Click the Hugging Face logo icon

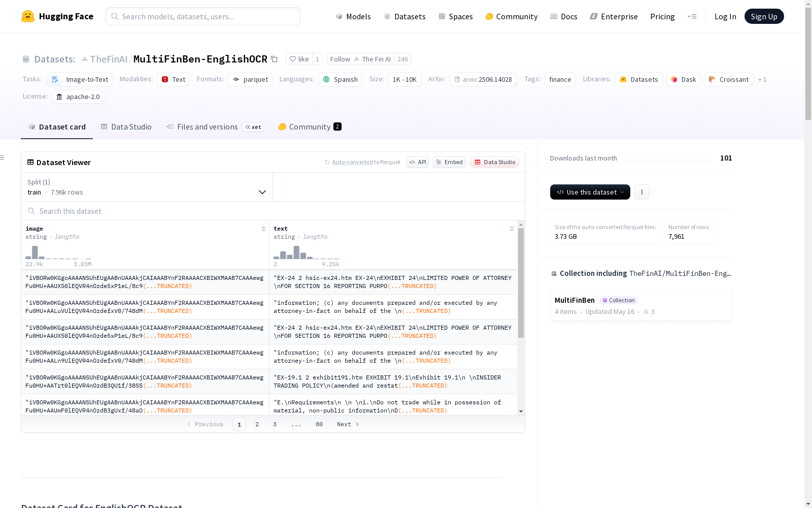tap(28, 16)
